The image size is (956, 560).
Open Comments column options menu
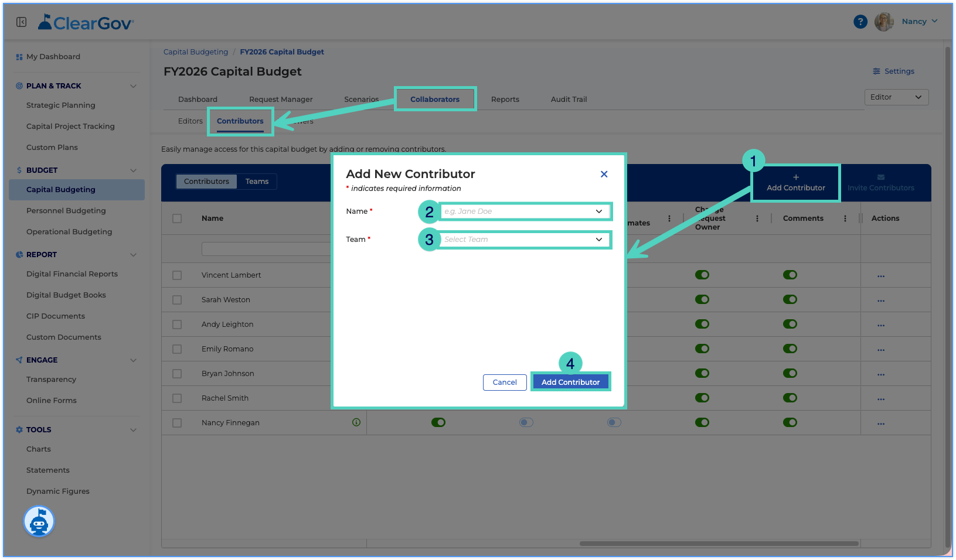pos(845,218)
